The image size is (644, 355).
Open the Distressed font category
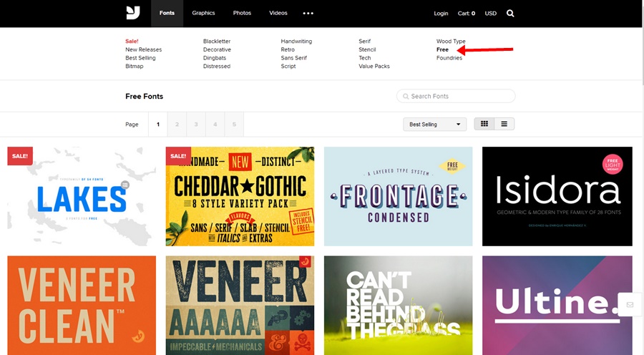coord(216,66)
